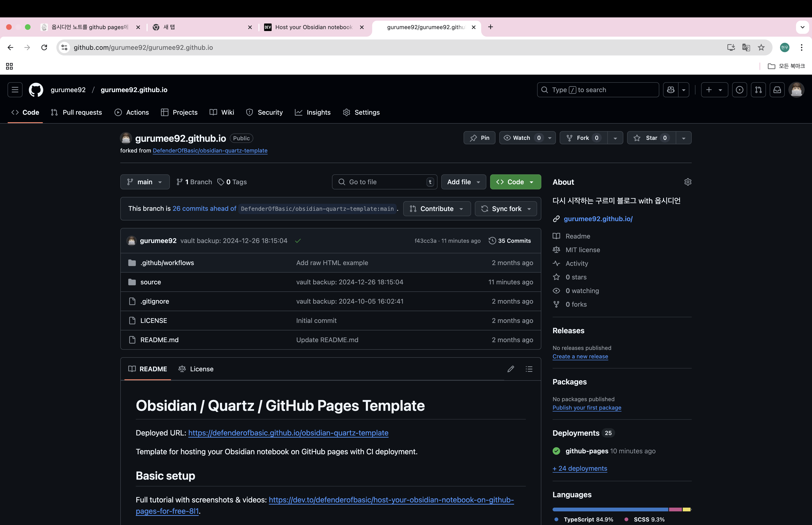
Task: View issues icon in GitHub header
Action: tap(739, 90)
